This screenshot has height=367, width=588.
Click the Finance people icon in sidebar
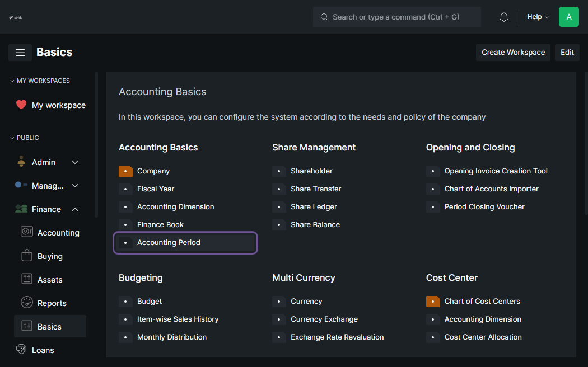tap(21, 209)
